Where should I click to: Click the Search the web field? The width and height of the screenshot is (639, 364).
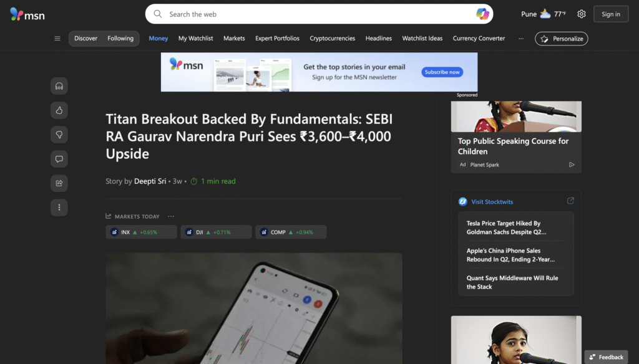coord(319,14)
